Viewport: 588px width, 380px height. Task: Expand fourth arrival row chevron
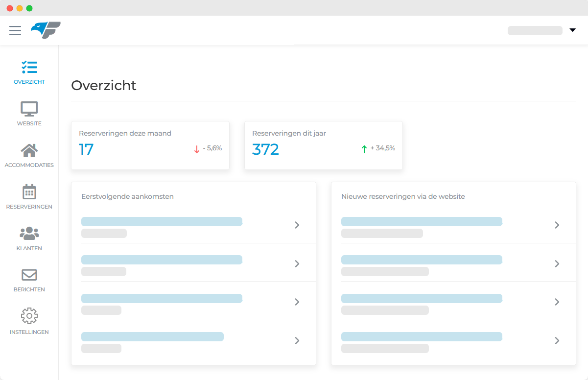tap(297, 340)
